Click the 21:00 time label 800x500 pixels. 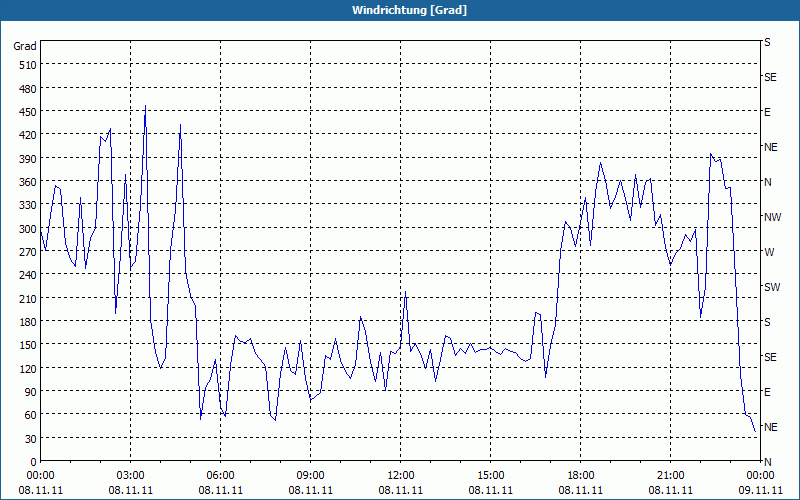click(x=670, y=476)
